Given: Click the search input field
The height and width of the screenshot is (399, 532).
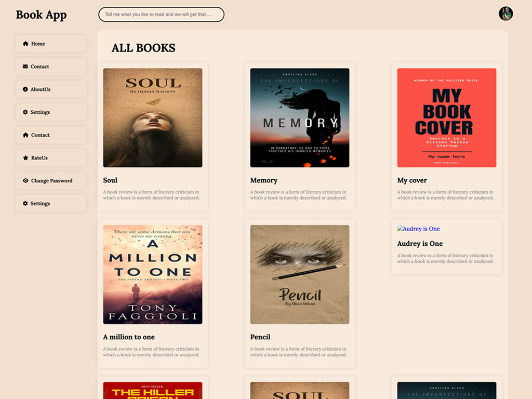Looking at the screenshot, I should 161,15.
